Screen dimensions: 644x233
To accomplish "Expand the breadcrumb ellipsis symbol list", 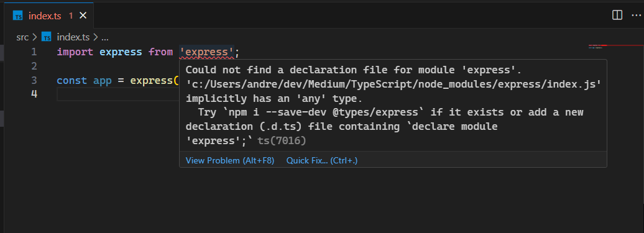I will click(x=104, y=38).
